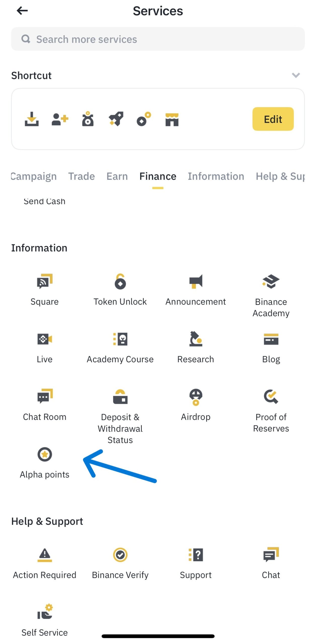Image resolution: width=314 pixels, height=644 pixels.
Task: Focus the Search more services field
Action: [158, 39]
